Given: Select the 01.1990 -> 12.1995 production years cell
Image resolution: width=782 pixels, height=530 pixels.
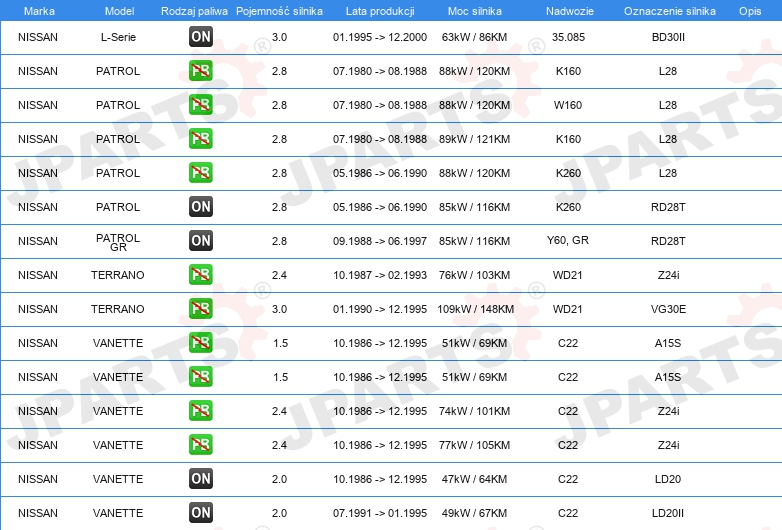Looking at the screenshot, I should (x=380, y=309).
